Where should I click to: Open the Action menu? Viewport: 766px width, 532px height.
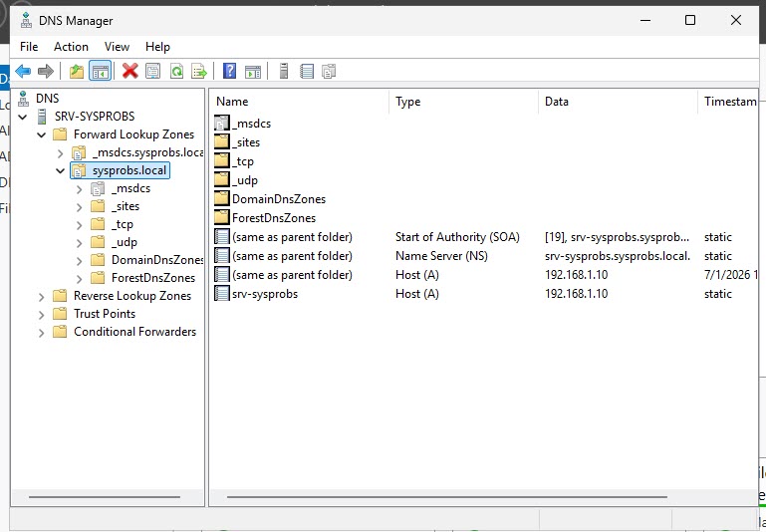[x=72, y=47]
